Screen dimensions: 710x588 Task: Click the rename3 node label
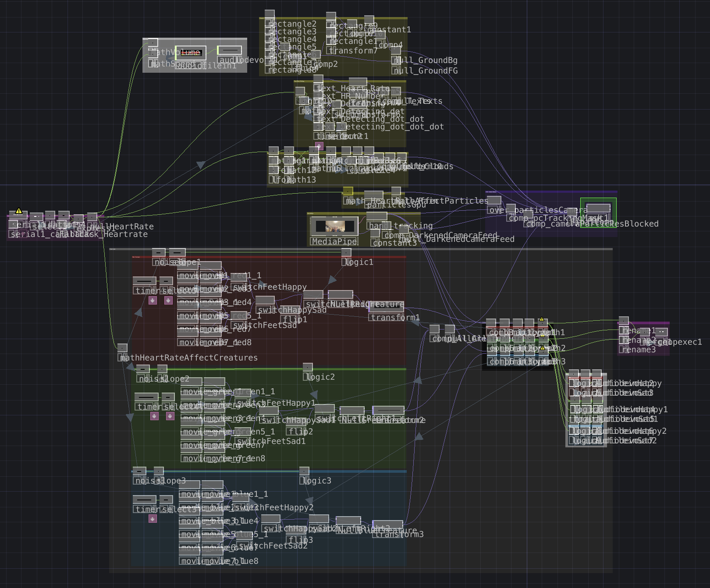point(639,350)
